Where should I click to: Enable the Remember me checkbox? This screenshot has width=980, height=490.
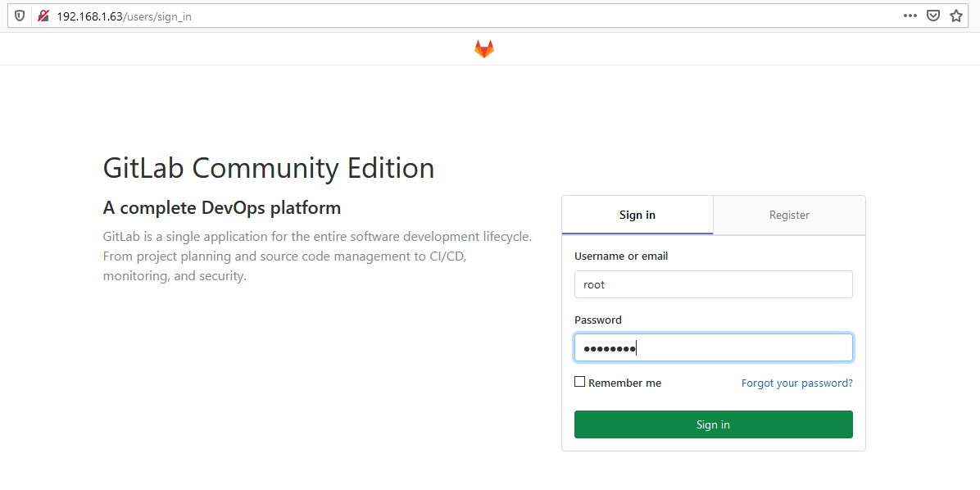(579, 381)
